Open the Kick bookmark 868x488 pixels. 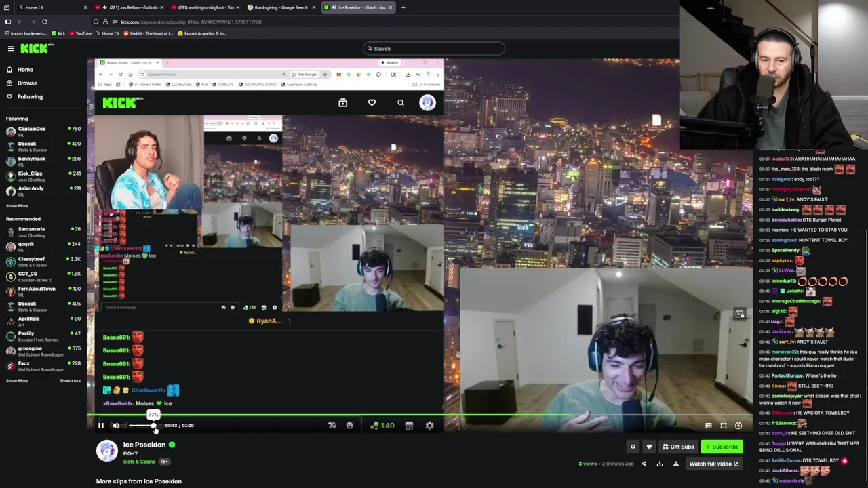point(58,33)
